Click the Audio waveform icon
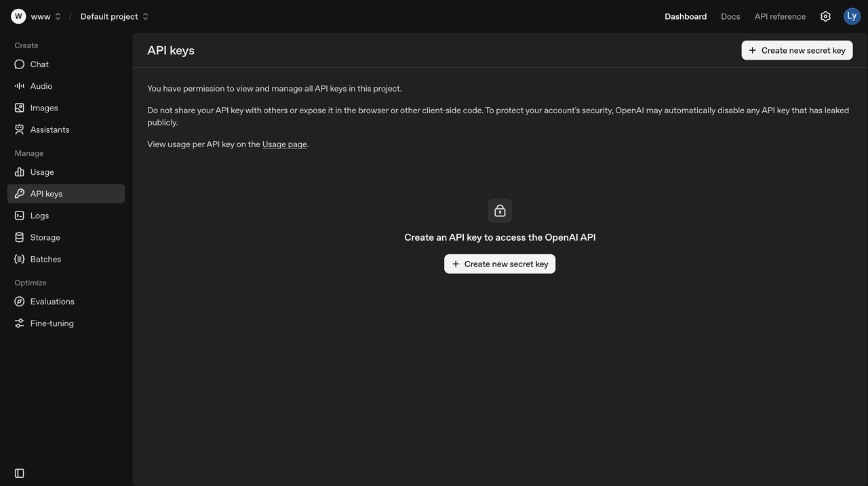The width and height of the screenshot is (868, 486). [x=20, y=86]
